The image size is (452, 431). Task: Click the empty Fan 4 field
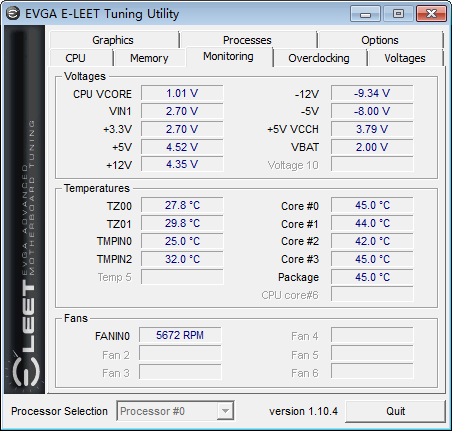(372, 335)
